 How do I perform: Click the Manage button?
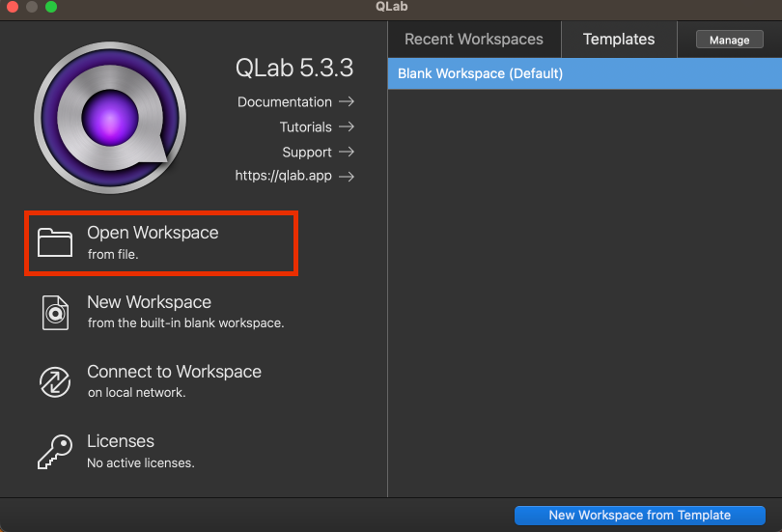(729, 40)
